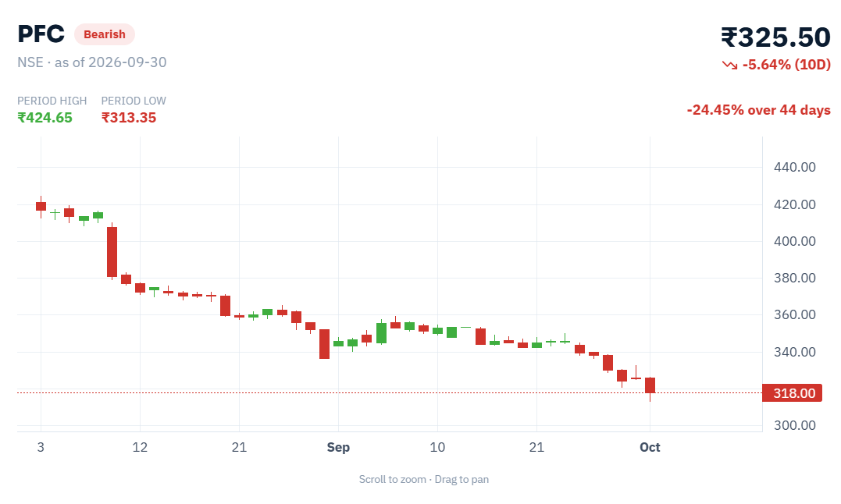Click the PFC ticker title
The width and height of the screenshot is (841, 504).
(41, 34)
